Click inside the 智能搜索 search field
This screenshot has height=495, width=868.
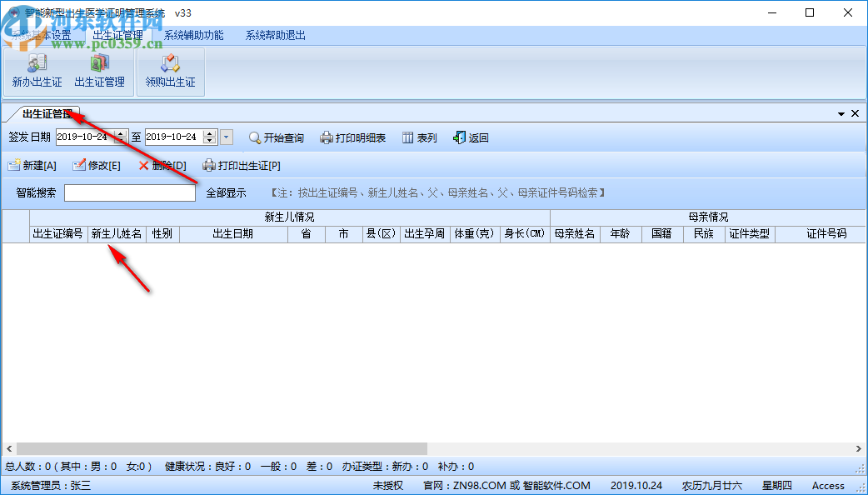click(x=129, y=192)
